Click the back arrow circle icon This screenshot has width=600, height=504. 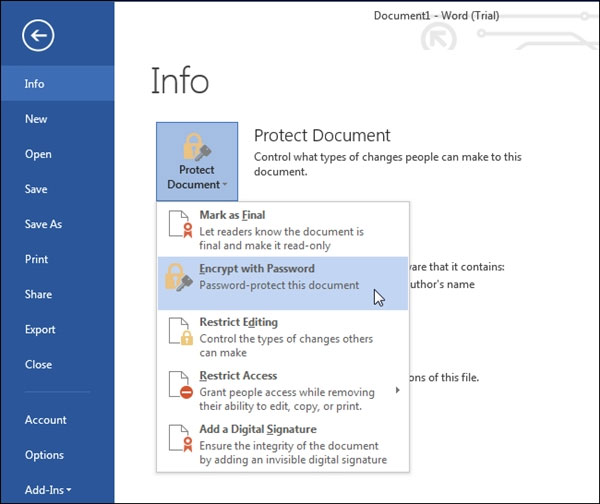point(38,37)
